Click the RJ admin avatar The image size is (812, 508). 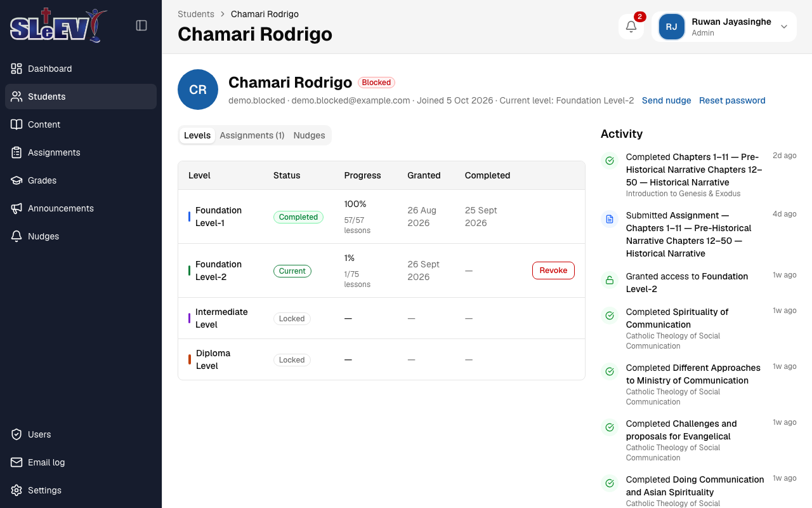pos(672,27)
